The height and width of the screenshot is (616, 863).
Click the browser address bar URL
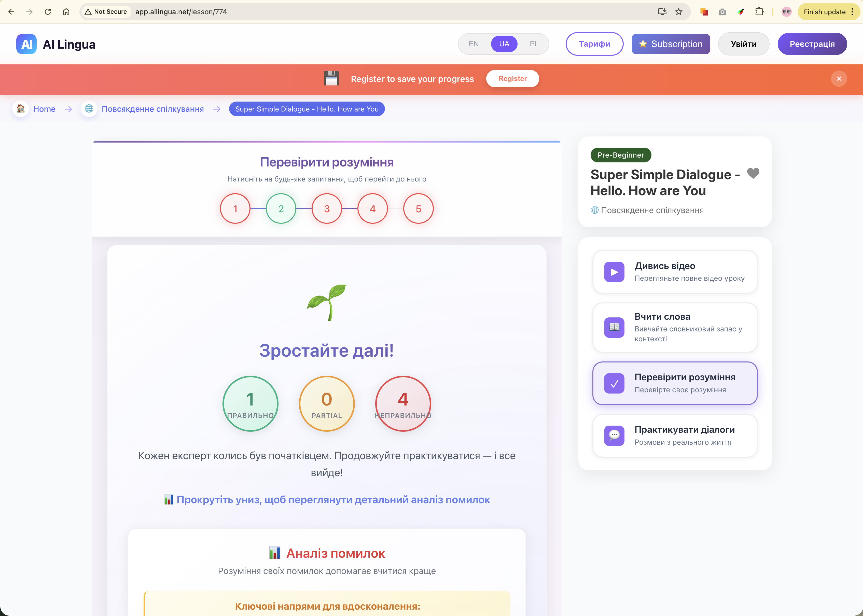[181, 12]
